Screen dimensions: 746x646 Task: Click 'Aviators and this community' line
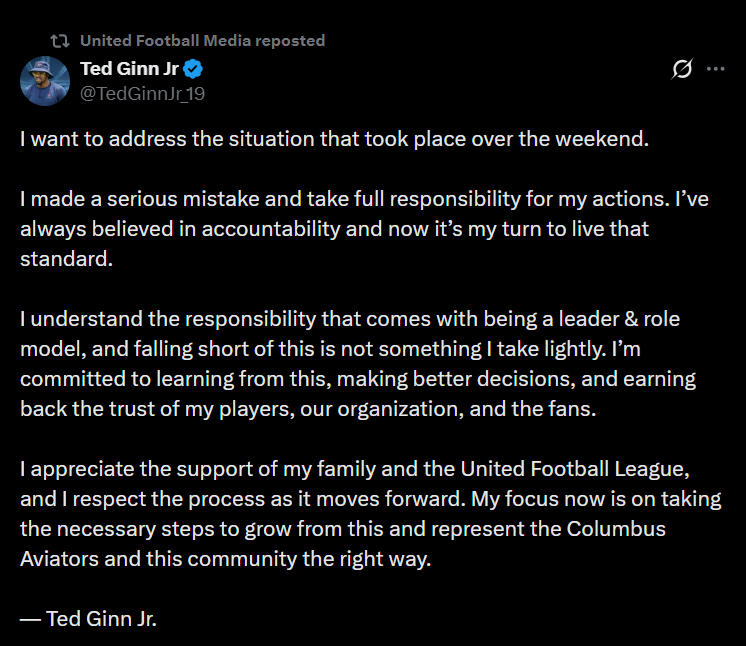[x=225, y=558]
